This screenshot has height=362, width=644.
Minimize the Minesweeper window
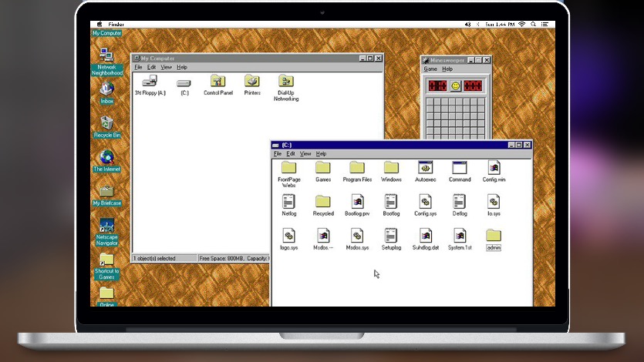click(471, 60)
